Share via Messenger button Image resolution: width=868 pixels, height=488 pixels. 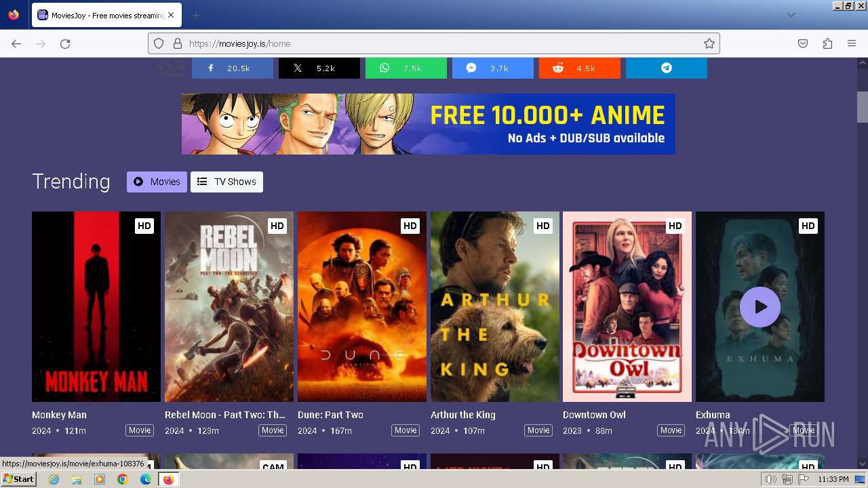[x=492, y=68]
